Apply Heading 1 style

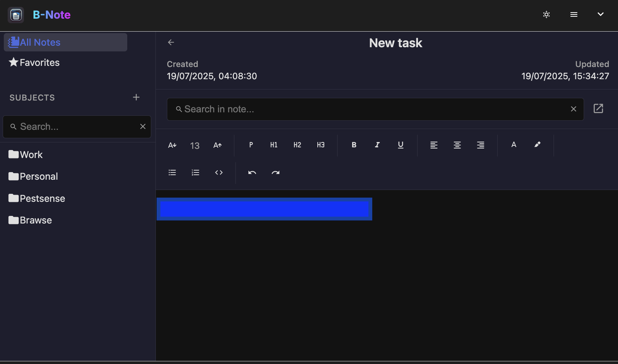tap(274, 145)
